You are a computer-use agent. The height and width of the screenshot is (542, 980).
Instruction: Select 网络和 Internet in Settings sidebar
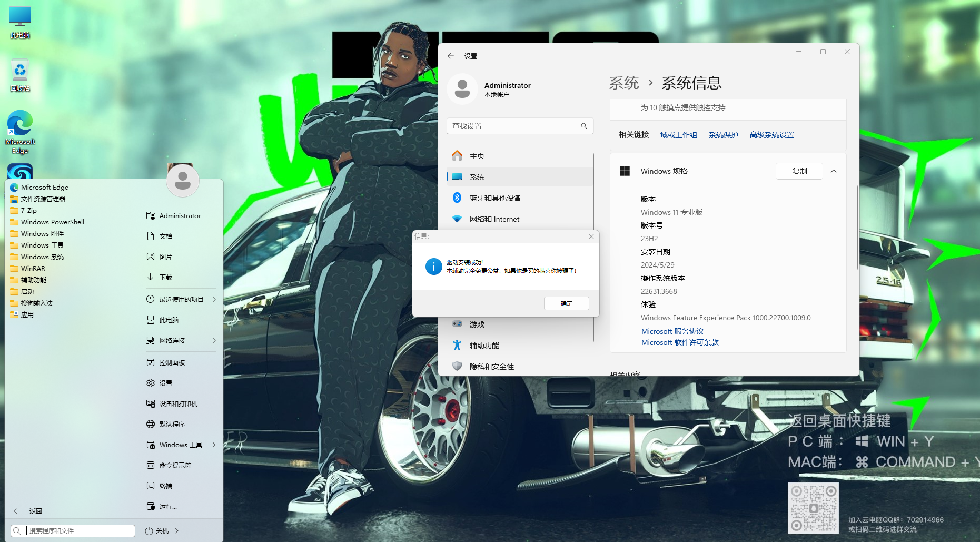coord(520,219)
